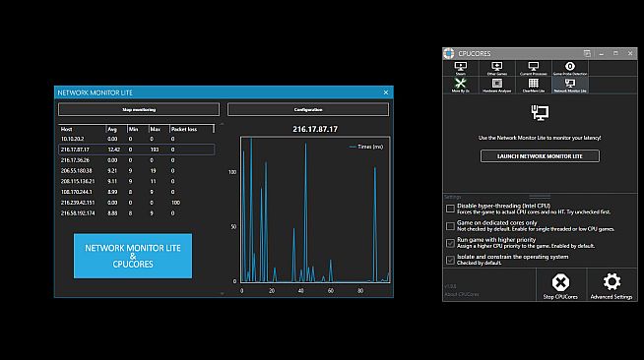The width and height of the screenshot is (644, 360).
Task: Close the Network Monitor Lite window
Action: pos(386,92)
